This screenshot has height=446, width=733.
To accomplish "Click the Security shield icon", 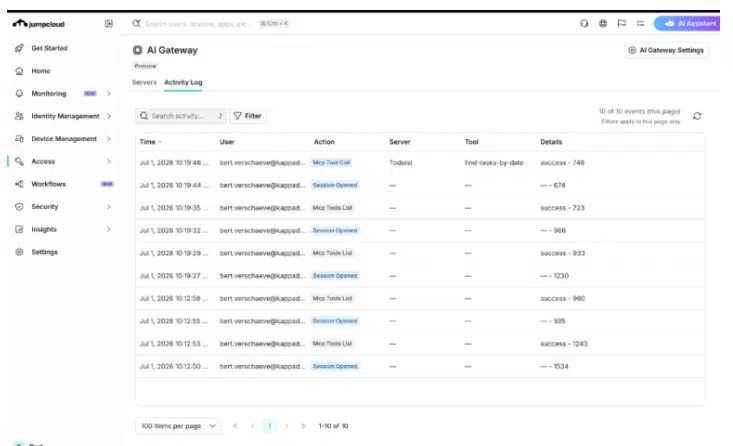I will tap(19, 207).
